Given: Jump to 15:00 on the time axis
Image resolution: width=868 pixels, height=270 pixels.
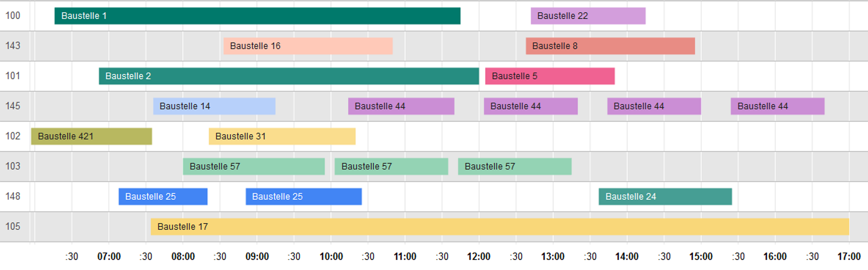Looking at the screenshot, I should point(701,256).
